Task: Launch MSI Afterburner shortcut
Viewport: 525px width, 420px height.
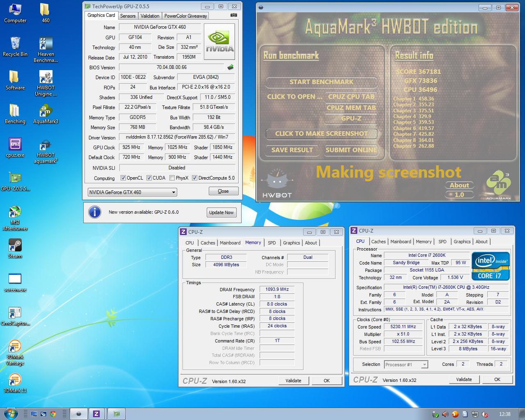Action: pyautogui.click(x=15, y=218)
